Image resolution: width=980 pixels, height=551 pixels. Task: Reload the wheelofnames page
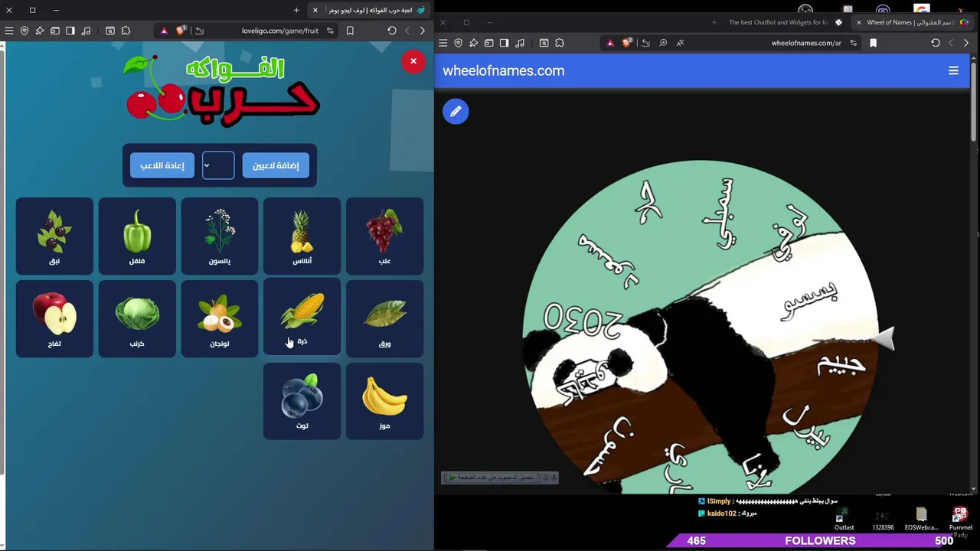(936, 43)
